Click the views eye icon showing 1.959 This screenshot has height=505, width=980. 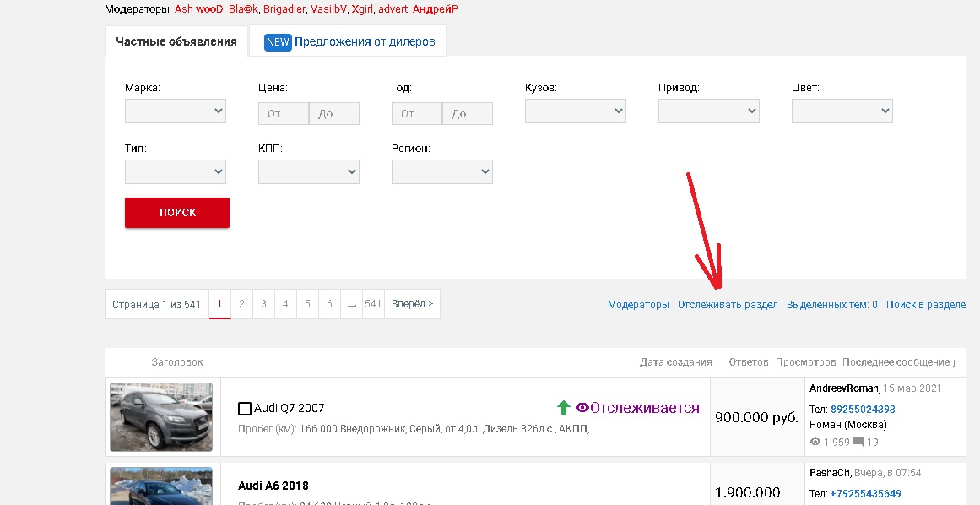815,442
